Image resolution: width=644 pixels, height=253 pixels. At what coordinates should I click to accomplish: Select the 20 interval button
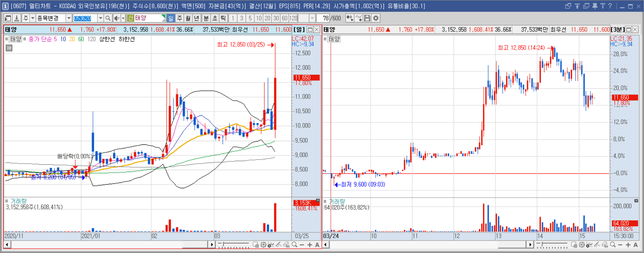click(x=267, y=18)
